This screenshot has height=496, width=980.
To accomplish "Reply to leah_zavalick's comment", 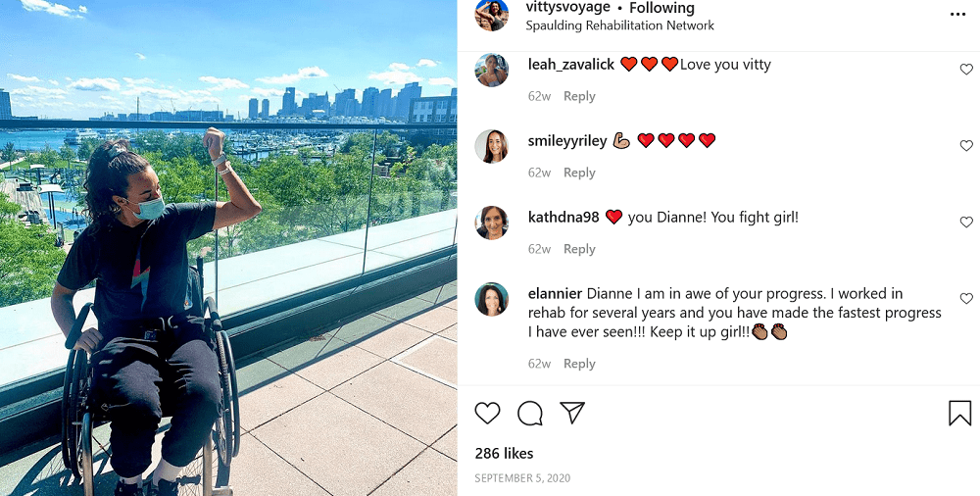I will [579, 96].
